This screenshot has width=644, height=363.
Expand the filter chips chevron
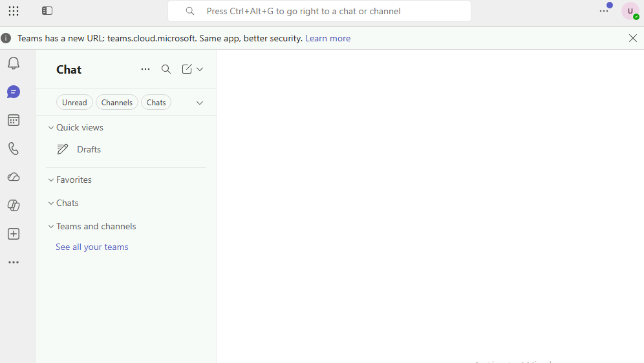tap(200, 103)
